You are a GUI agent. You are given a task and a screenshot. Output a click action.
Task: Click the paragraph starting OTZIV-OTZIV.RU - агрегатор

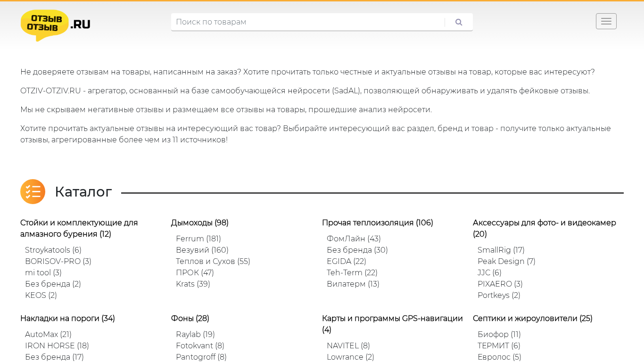pyautogui.click(x=305, y=91)
